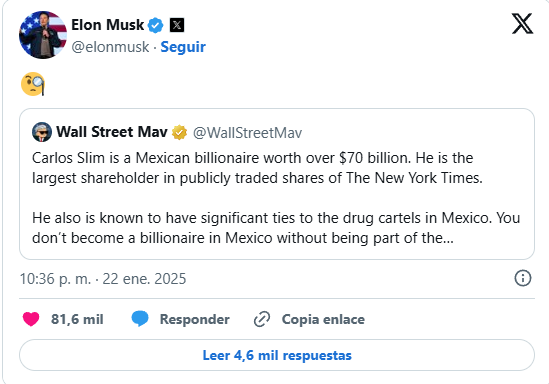Click Copia enlace text

click(x=323, y=319)
